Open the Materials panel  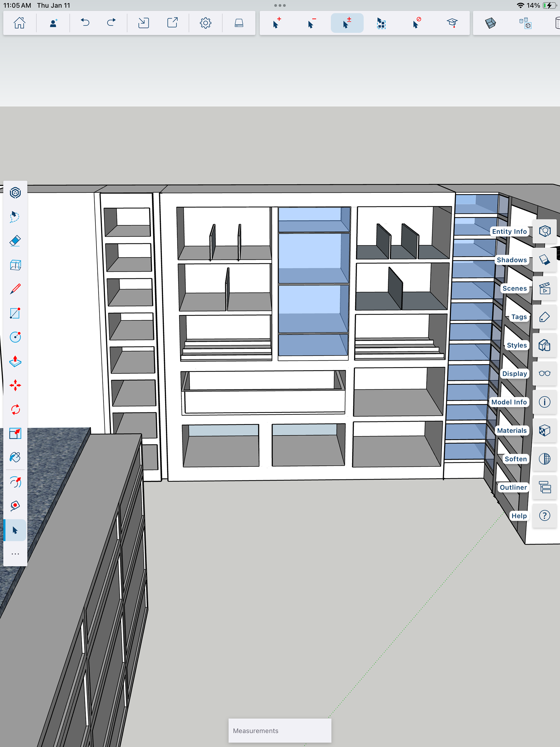point(545,431)
